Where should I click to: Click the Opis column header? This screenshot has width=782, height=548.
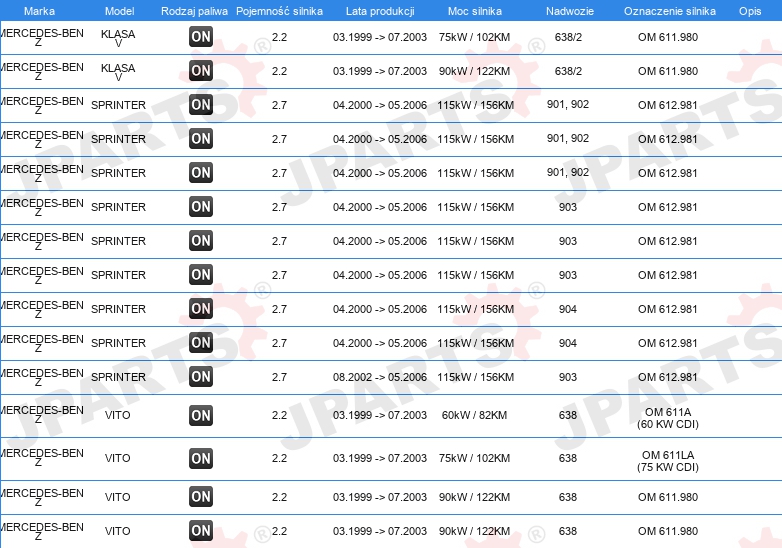coord(750,11)
